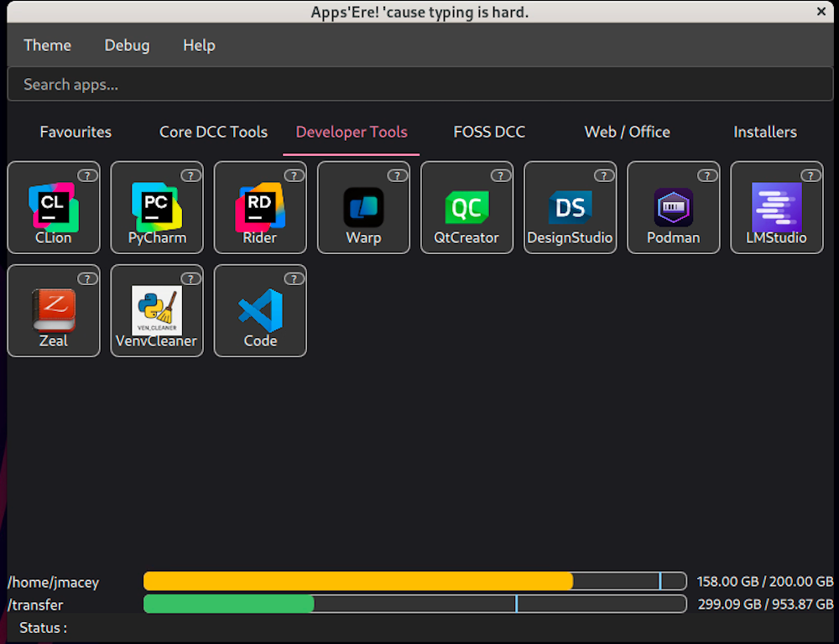Switch to the Favourites tab

pyautogui.click(x=76, y=132)
